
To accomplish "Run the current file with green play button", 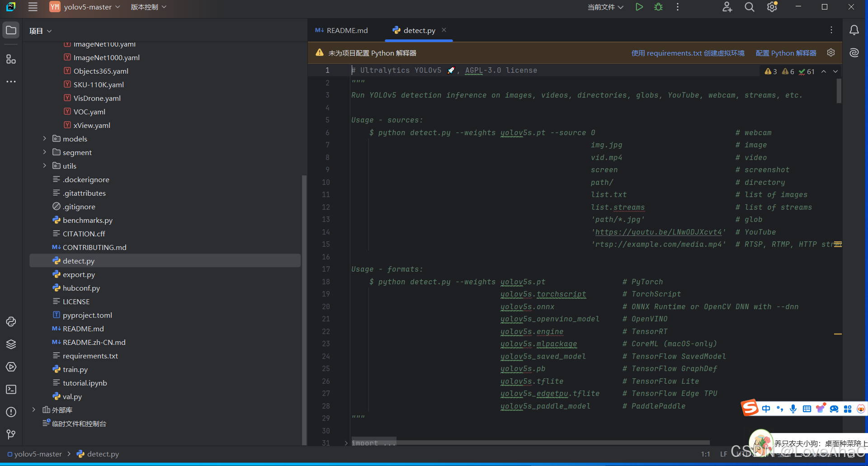I will click(x=639, y=7).
